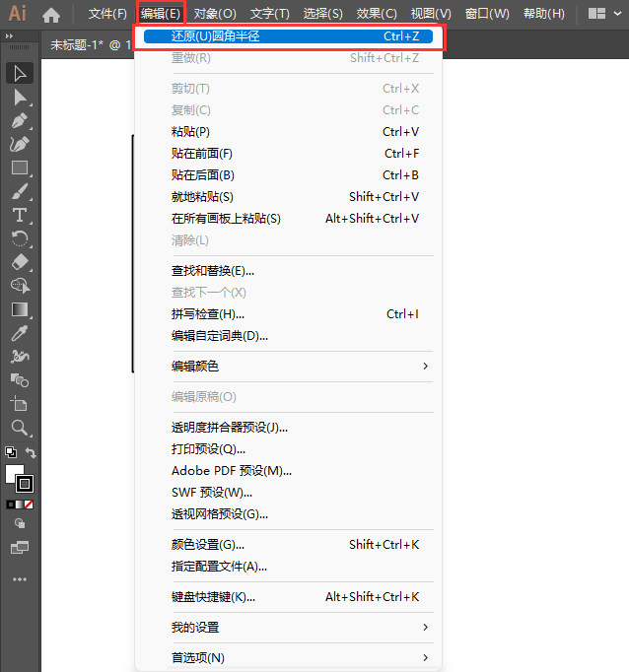The image size is (629, 672).
Task: Select the Rotate tool
Action: (20, 238)
